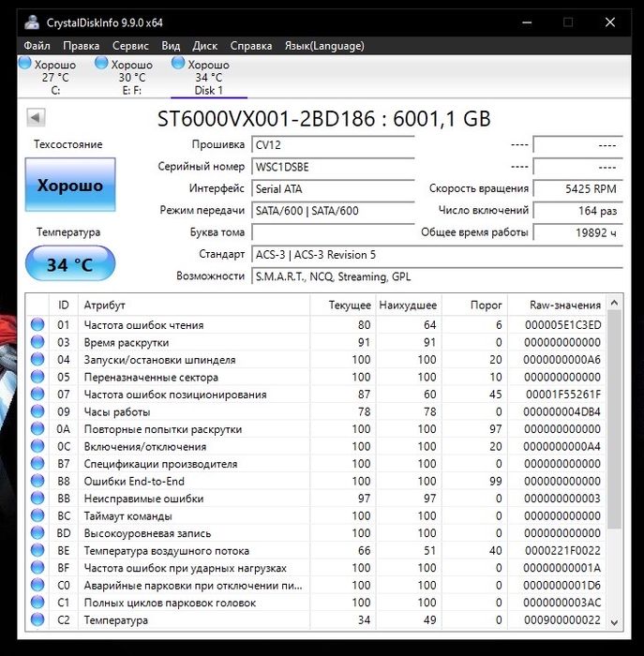
Task: Click the Интерфейс field Serial ATA
Action: coord(333,188)
